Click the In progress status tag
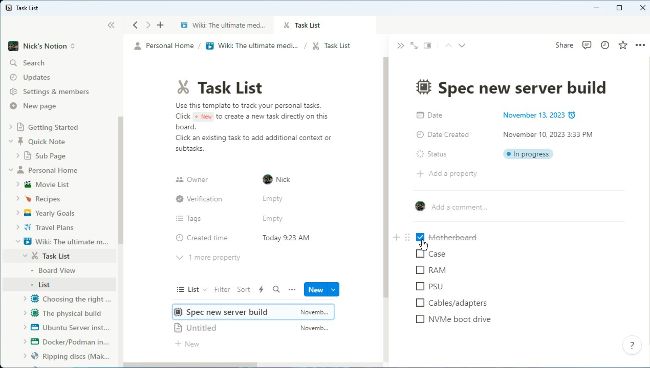 pos(528,154)
